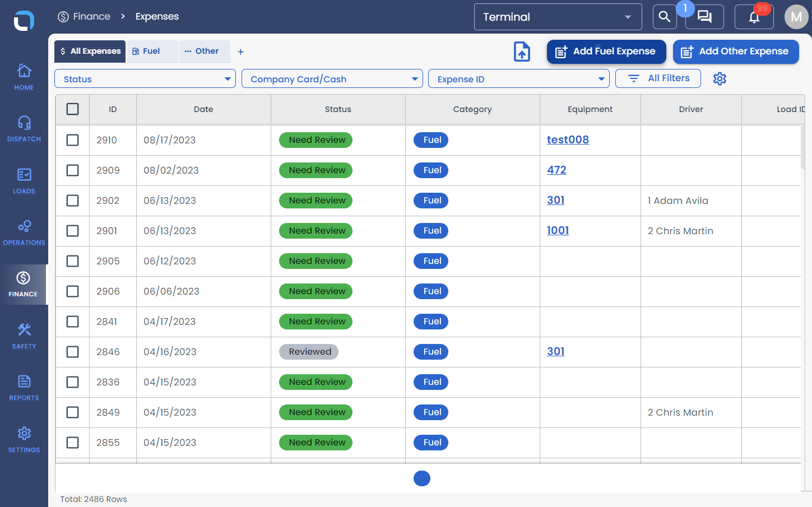This screenshot has height=507, width=812.
Task: Click the Add Other Expense button
Action: point(736,52)
